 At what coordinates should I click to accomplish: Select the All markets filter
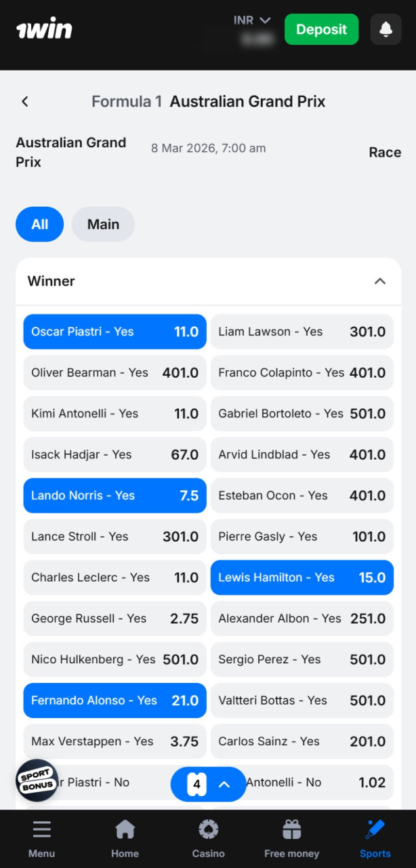coord(39,224)
